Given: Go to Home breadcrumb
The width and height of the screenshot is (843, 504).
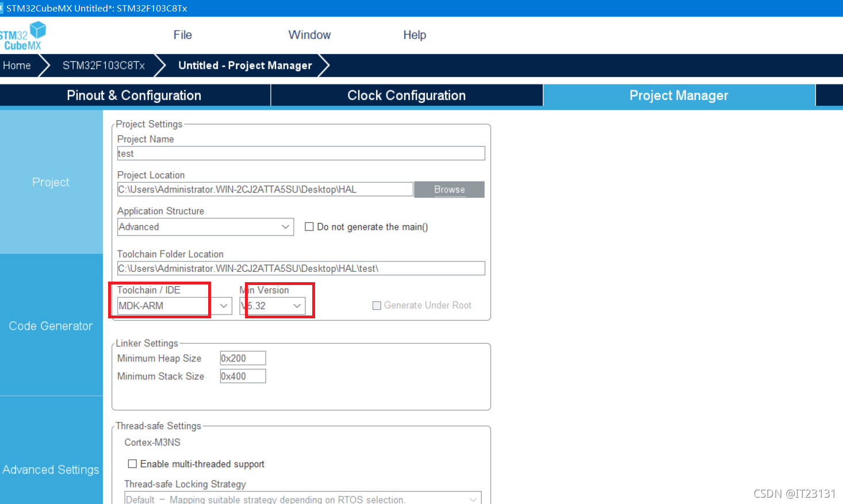Looking at the screenshot, I should [x=17, y=66].
